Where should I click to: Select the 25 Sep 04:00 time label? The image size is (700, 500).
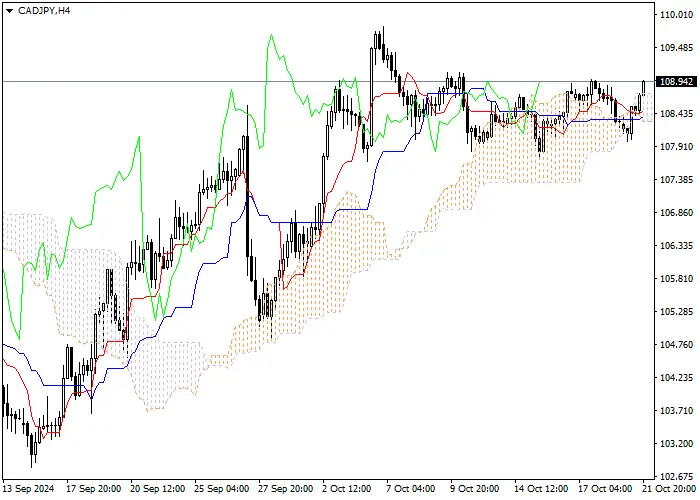click(x=222, y=489)
